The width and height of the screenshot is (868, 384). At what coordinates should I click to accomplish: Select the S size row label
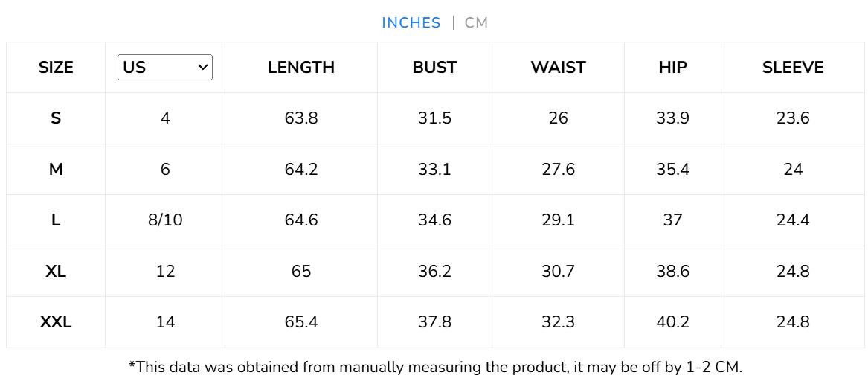[x=56, y=118]
